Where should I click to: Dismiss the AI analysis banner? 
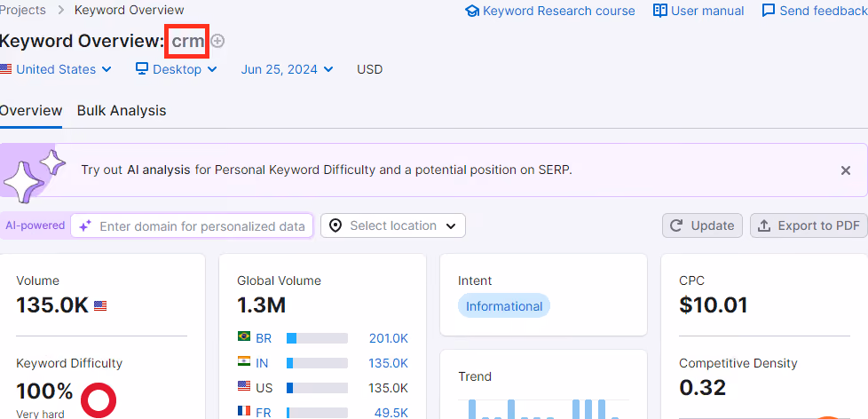[845, 170]
